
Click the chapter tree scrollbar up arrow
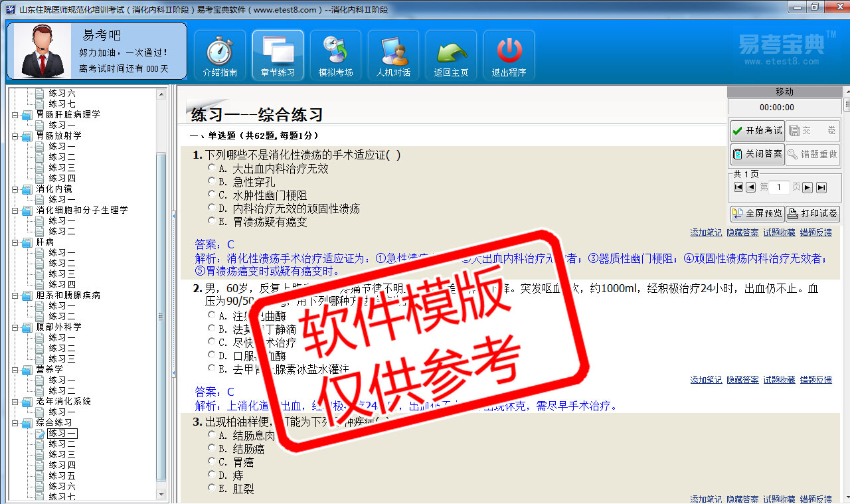coord(161,94)
